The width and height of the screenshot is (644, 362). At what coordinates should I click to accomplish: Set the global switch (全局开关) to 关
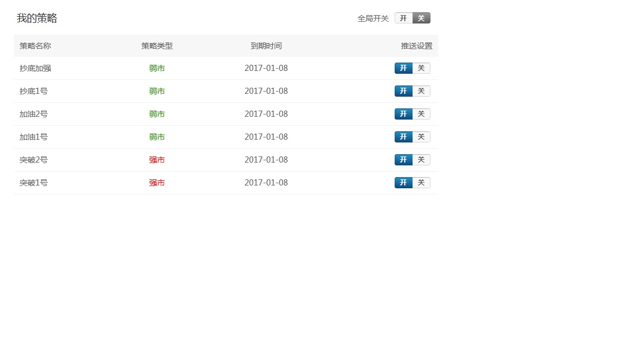point(422,18)
